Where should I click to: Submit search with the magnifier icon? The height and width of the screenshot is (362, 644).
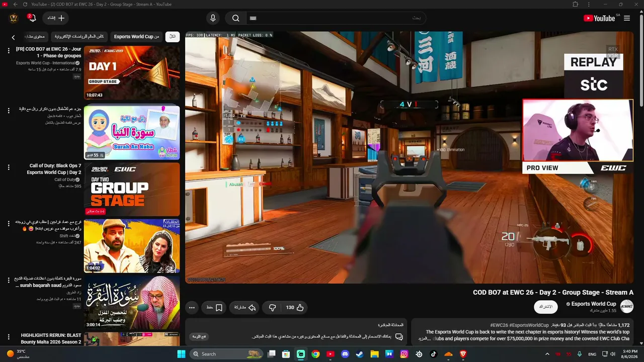[x=235, y=18]
